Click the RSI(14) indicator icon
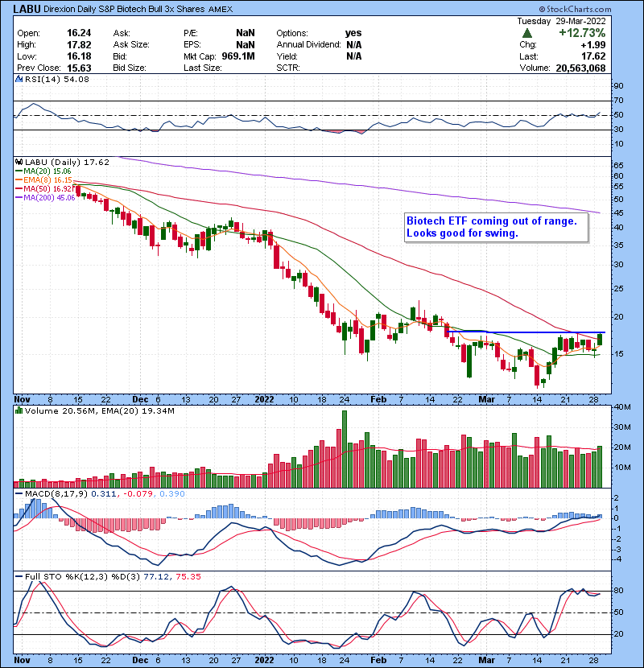This screenshot has width=644, height=668. (19, 79)
